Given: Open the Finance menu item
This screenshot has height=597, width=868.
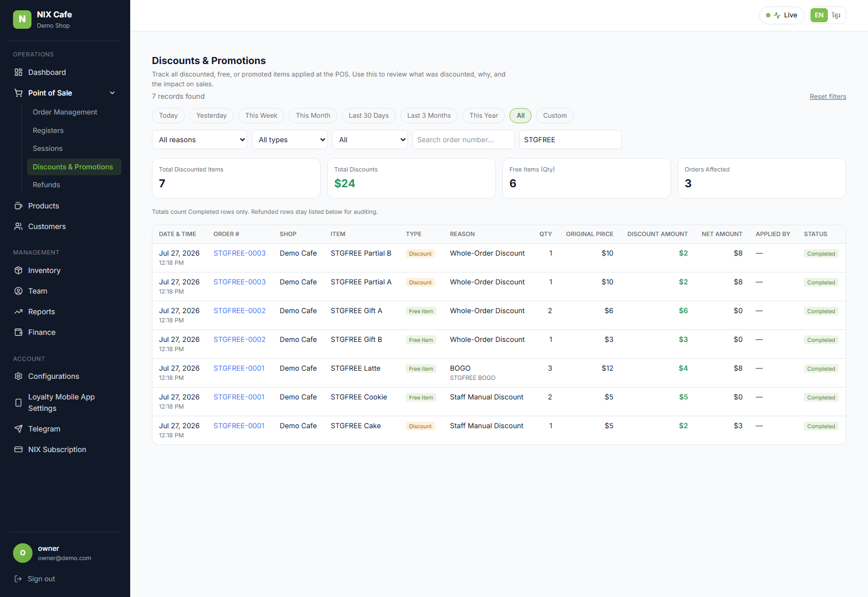Looking at the screenshot, I should pos(65,332).
